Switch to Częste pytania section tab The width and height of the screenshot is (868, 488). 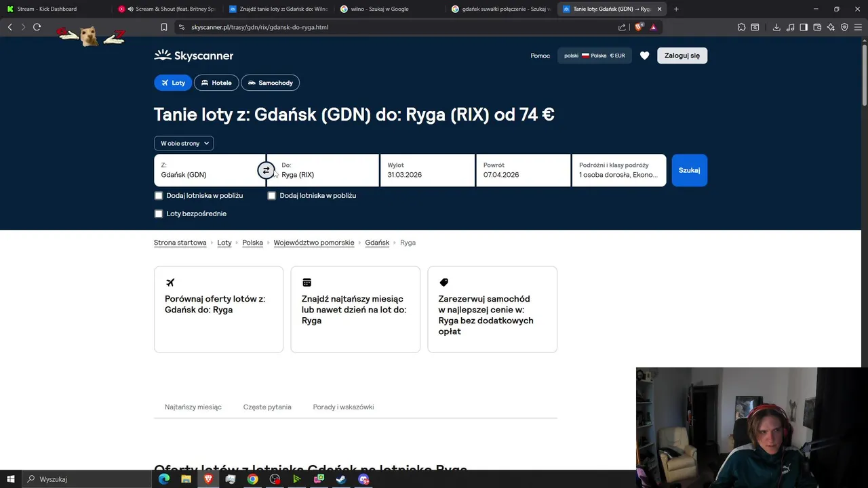(x=267, y=407)
